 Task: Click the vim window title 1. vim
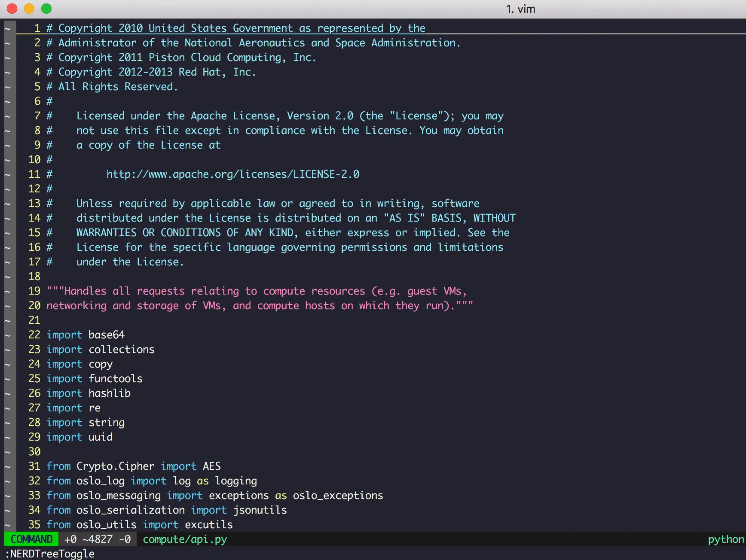pyautogui.click(x=520, y=9)
